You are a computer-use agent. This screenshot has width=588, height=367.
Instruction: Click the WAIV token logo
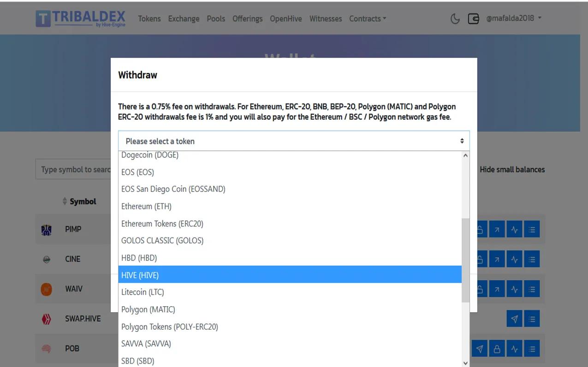click(46, 289)
